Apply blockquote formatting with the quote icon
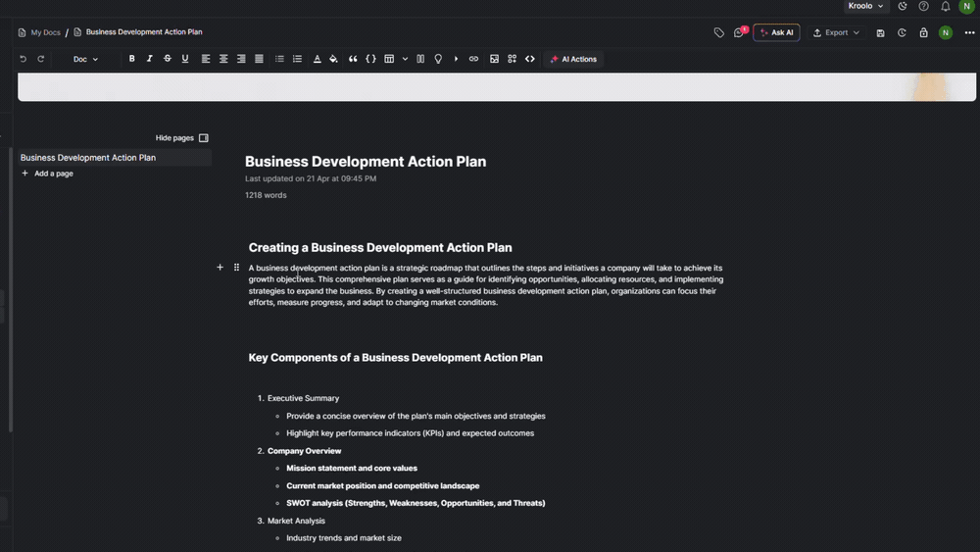This screenshot has height=552, width=980. tap(353, 59)
